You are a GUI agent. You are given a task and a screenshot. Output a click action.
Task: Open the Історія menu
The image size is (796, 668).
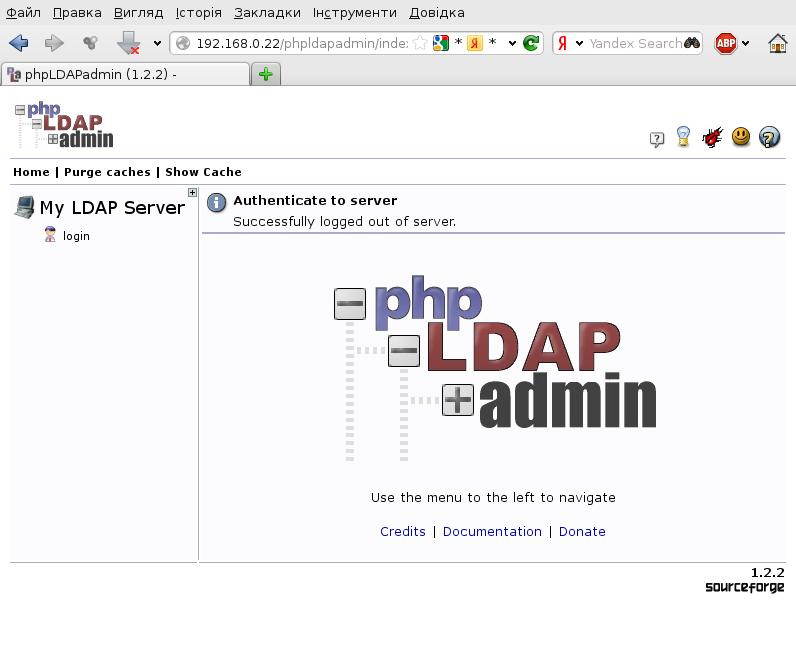click(198, 13)
